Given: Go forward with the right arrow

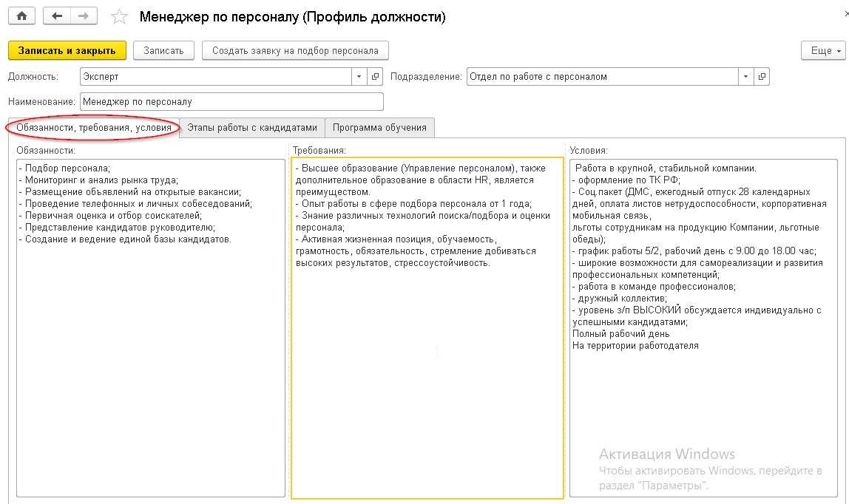Looking at the screenshot, I should tap(83, 16).
